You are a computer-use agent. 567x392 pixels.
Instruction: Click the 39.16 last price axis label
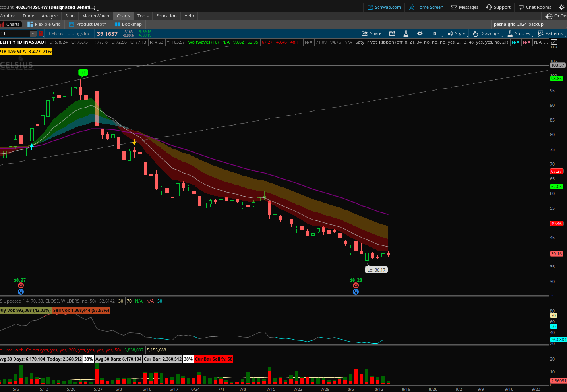[557, 254]
